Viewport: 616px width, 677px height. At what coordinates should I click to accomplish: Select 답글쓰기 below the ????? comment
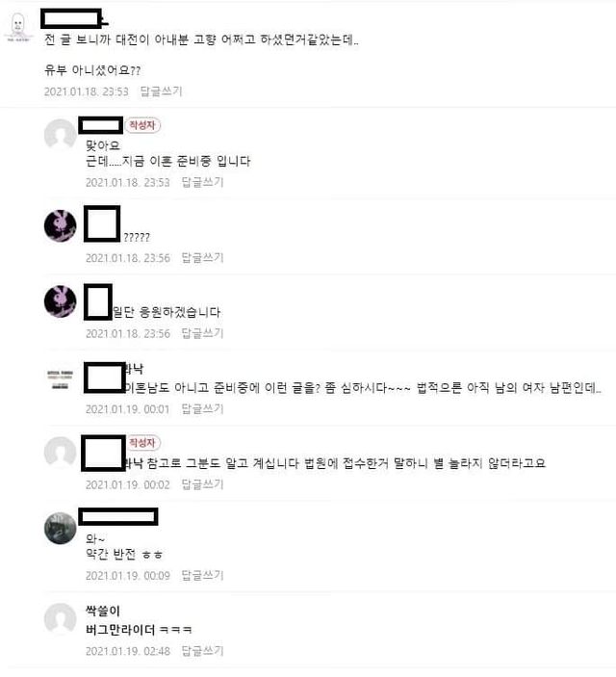click(x=202, y=258)
